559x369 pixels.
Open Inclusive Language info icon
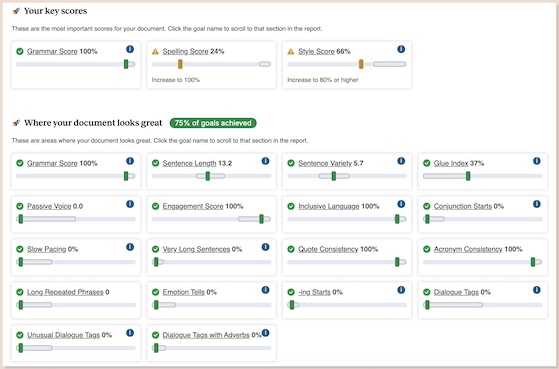(401, 204)
